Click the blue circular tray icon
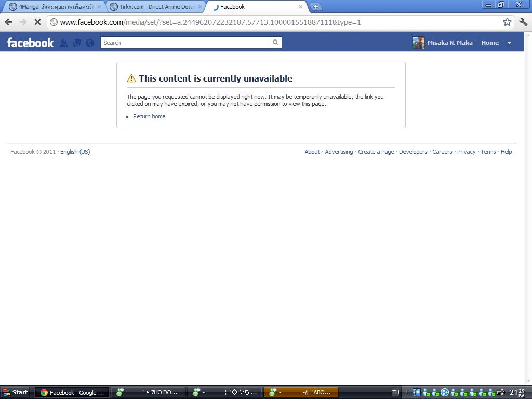 click(445, 393)
